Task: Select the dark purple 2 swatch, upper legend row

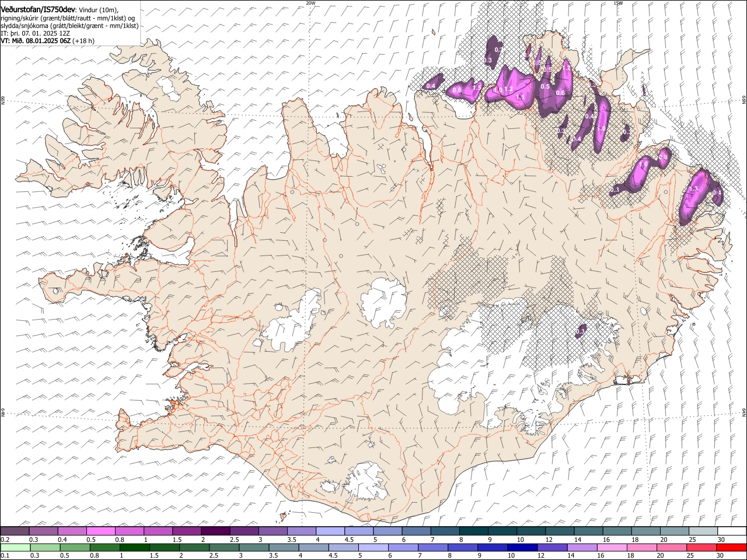Action: [215, 531]
